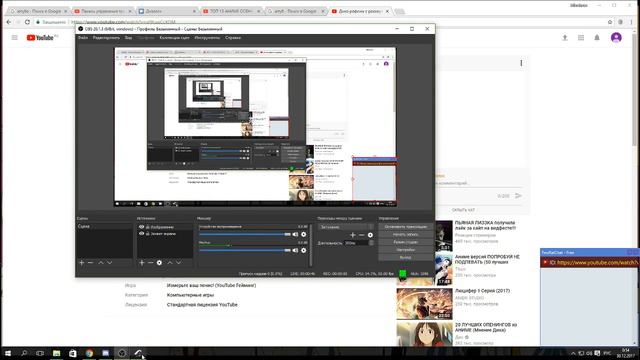Viewport: 640px width, 360px height.
Task: Add a scene transition with the plus icon
Action: (x=353, y=235)
